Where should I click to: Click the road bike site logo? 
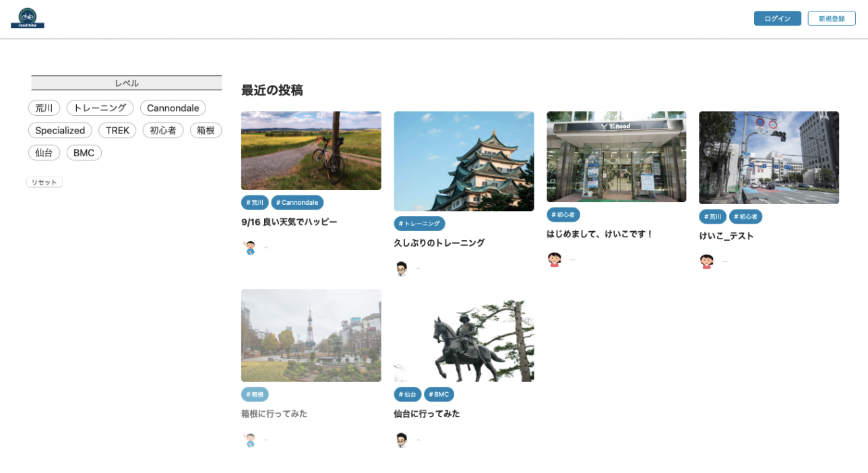pyautogui.click(x=28, y=18)
